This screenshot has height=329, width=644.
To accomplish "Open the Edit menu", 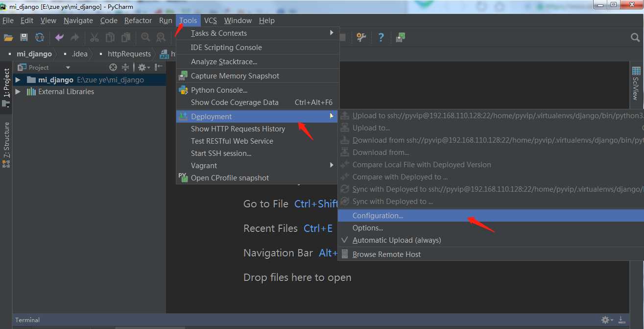I will point(27,21).
